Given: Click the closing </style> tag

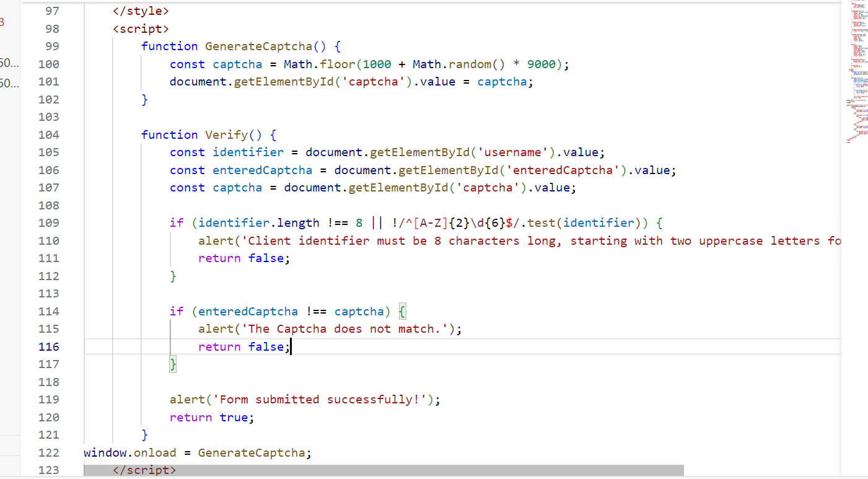Looking at the screenshot, I should coord(141,11).
